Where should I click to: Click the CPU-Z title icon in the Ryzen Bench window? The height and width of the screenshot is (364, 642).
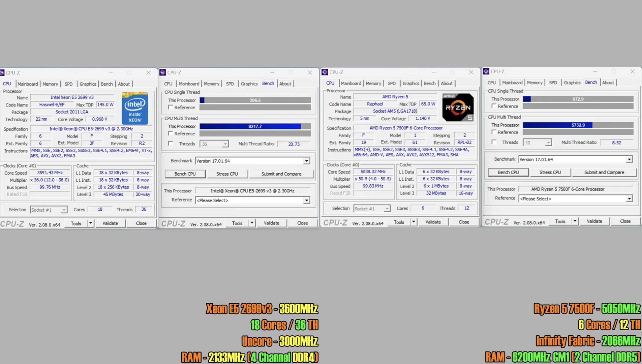coord(486,71)
